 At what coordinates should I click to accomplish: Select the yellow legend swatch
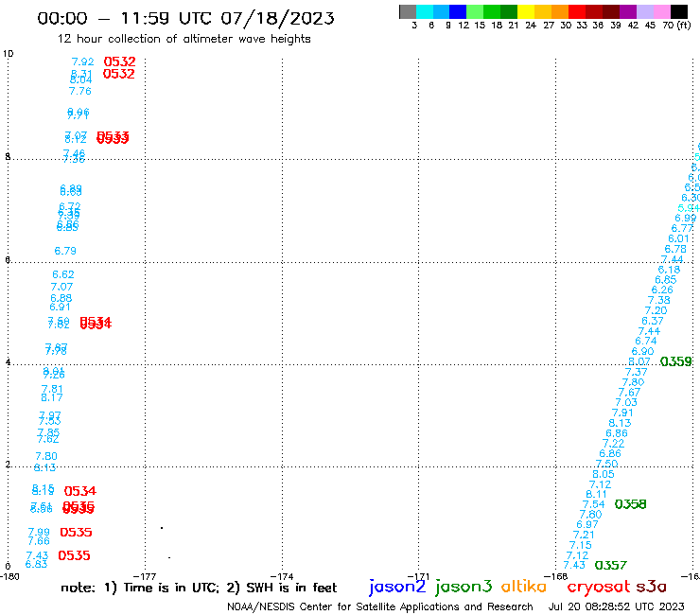click(526, 11)
